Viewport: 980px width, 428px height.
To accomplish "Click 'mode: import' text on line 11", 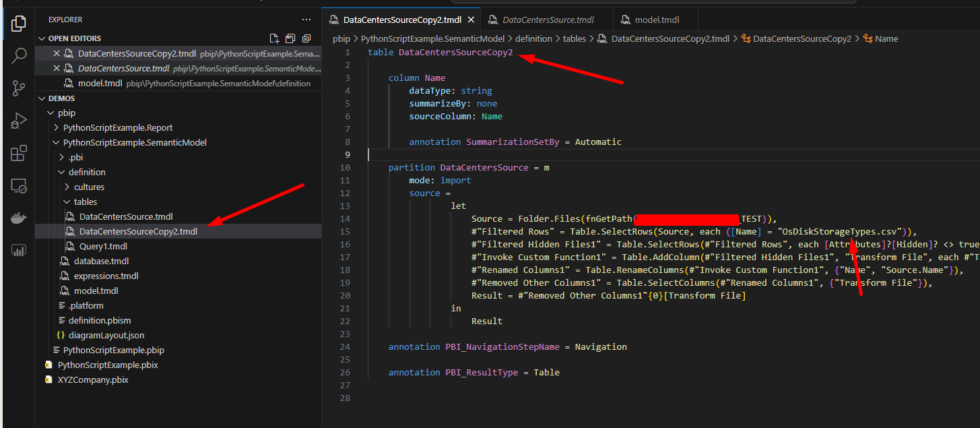I will click(x=440, y=180).
